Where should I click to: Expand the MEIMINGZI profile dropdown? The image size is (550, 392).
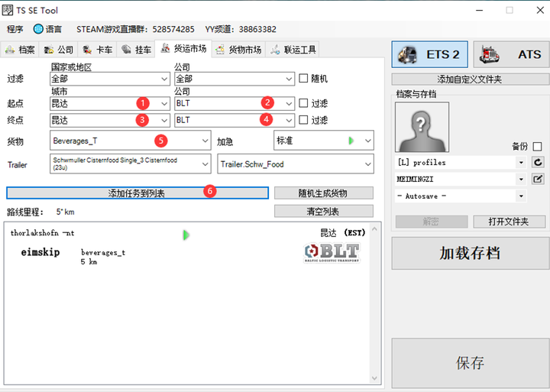point(521,179)
